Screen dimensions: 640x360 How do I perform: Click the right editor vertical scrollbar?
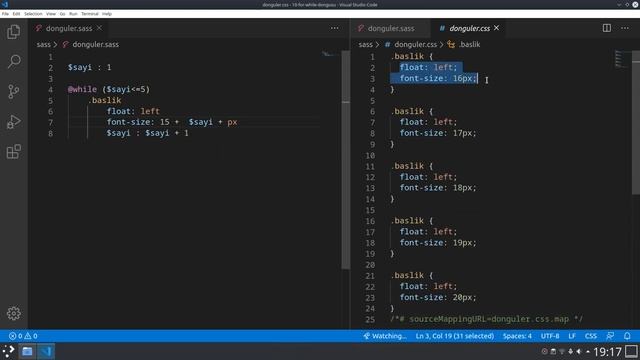click(636, 122)
